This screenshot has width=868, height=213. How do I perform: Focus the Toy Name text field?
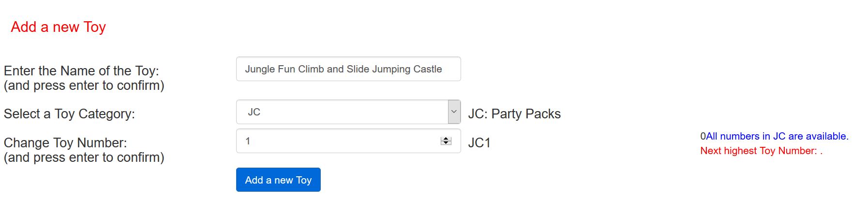348,69
